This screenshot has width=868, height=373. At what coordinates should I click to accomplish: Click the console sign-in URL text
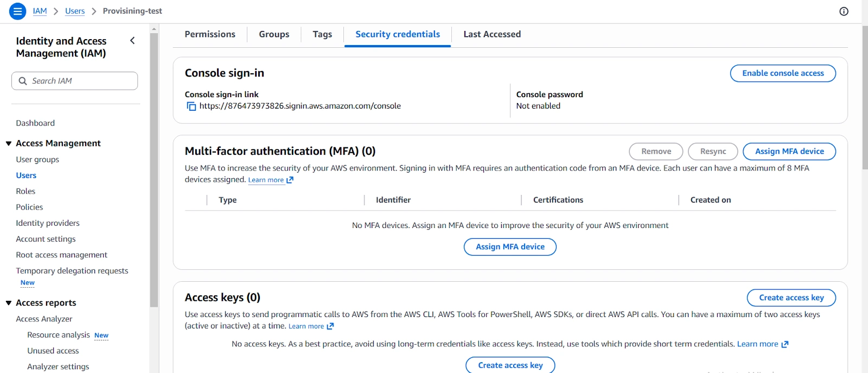(300, 106)
